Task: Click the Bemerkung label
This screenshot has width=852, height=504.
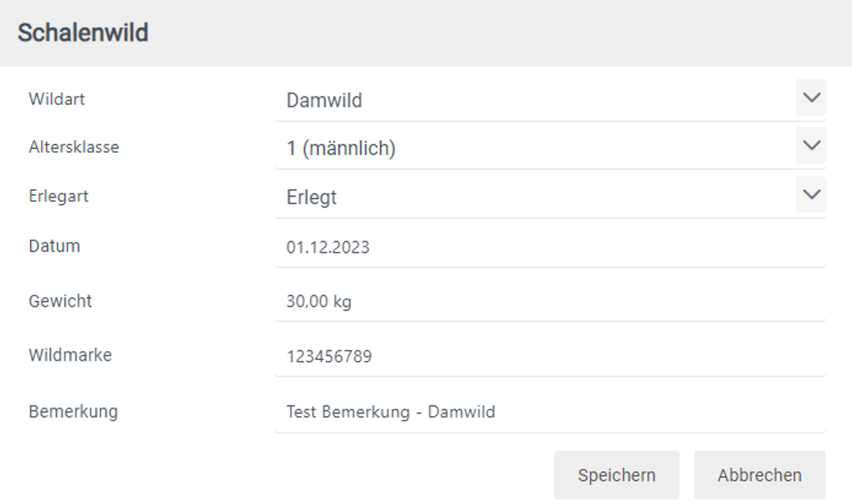Action: pyautogui.click(x=73, y=412)
